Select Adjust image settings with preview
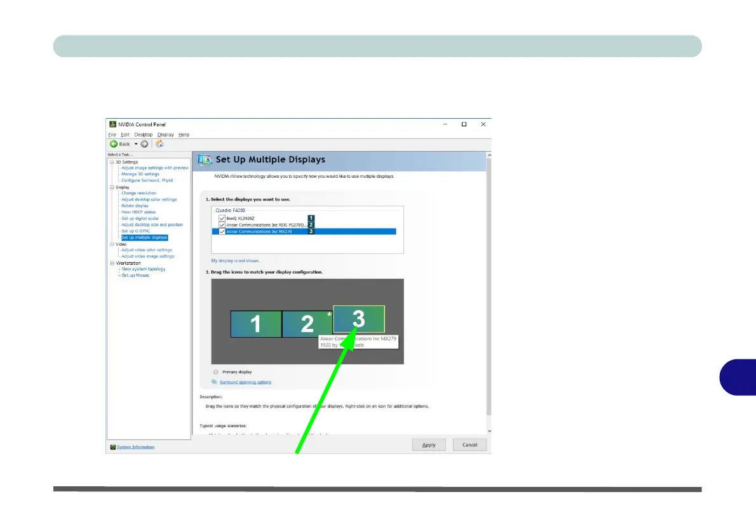Screen dimensions: 756x532 (155, 168)
